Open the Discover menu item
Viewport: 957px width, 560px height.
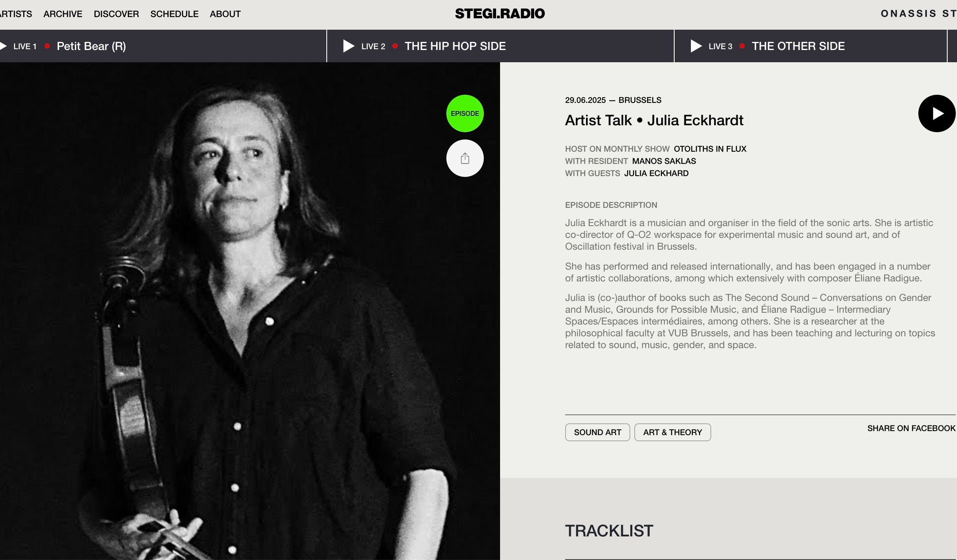pyautogui.click(x=116, y=14)
